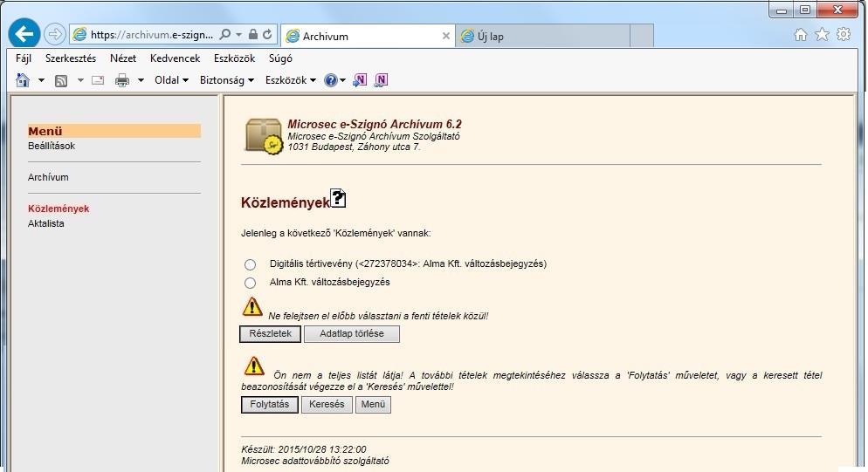The height and width of the screenshot is (472, 868).
Task: Click the Menü button below the list
Action: coord(373,405)
